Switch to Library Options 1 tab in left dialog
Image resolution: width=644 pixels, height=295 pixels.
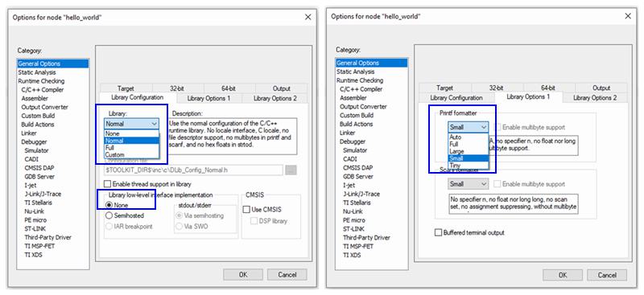pos(208,99)
